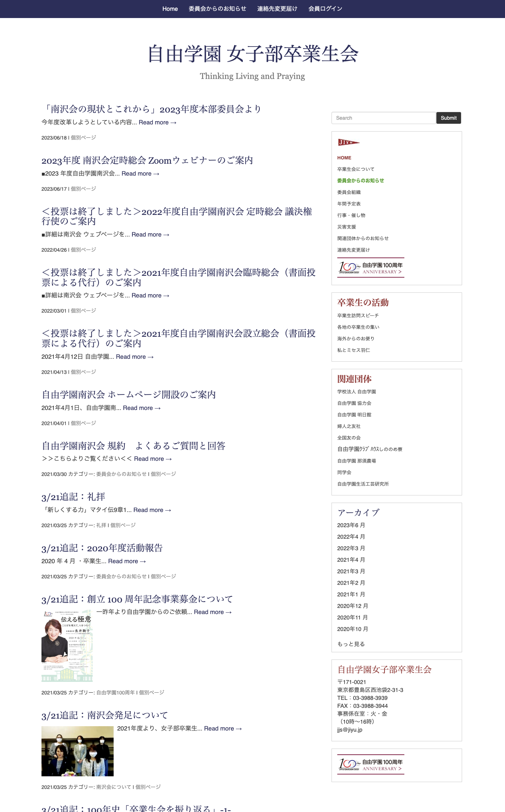505x812 pixels.
Task: Open the 100周年 anniversary banner under 連絡先変更届け
Action: pyautogui.click(x=371, y=268)
